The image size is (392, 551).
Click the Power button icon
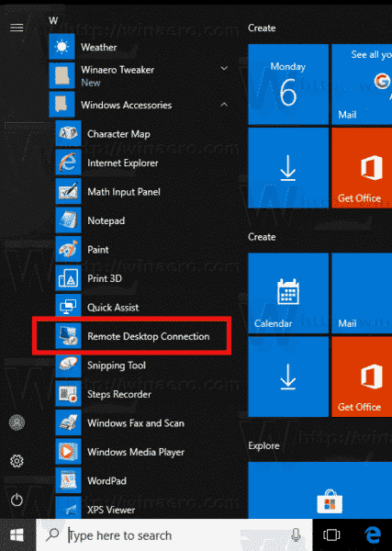pos(17,500)
